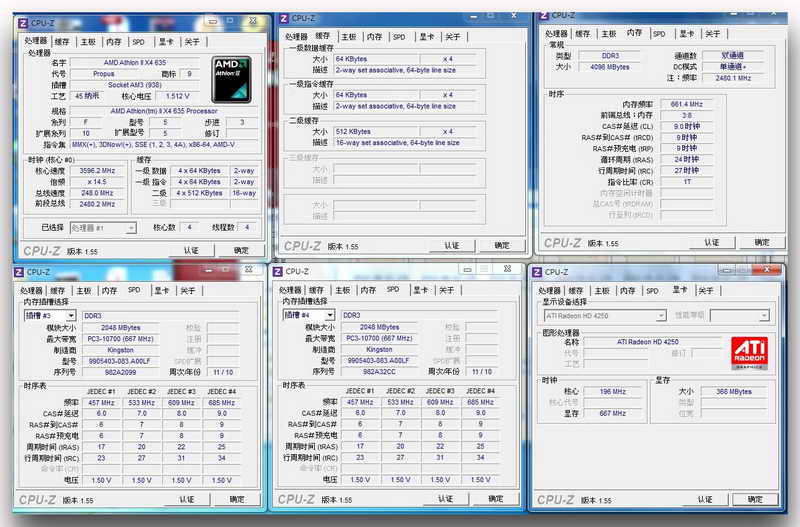Click 认证 button in the processor window
This screenshot has height=527, width=800.
click(x=191, y=250)
